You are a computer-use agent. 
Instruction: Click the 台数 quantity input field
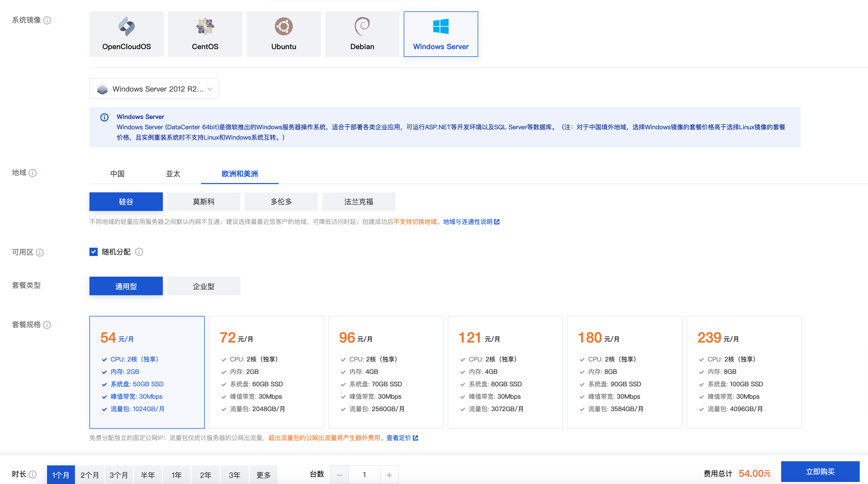(364, 475)
